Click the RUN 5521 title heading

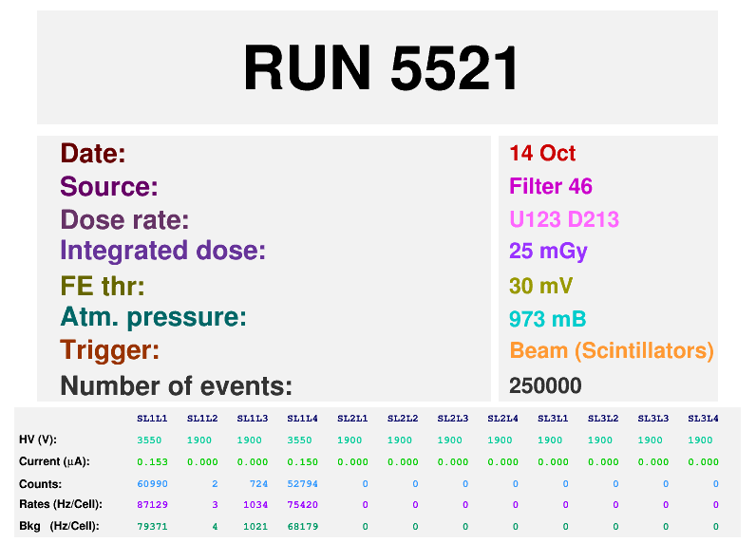click(381, 68)
